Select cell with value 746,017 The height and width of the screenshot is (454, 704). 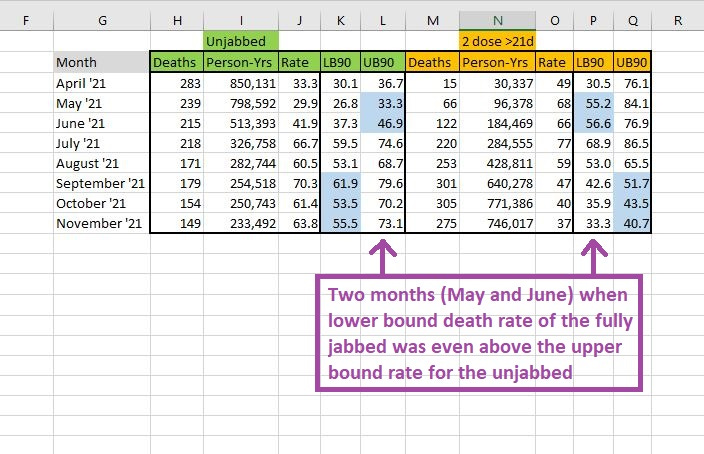tap(497, 223)
